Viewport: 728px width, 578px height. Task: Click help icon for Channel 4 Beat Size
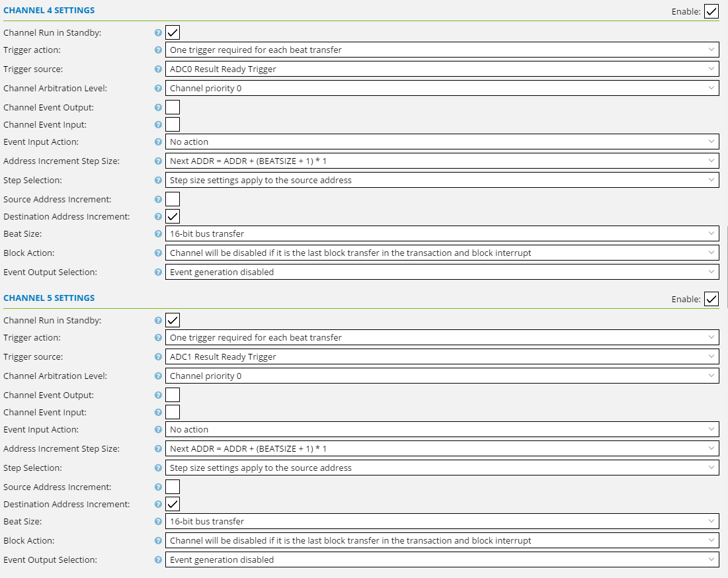(158, 233)
